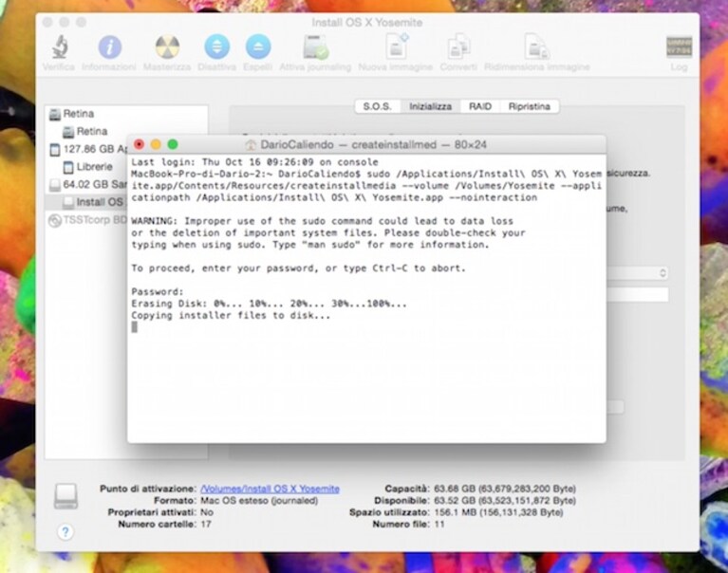The width and height of the screenshot is (728, 573).
Task: Click the 'Password:' prompt line in Terminal
Action: coord(158,292)
